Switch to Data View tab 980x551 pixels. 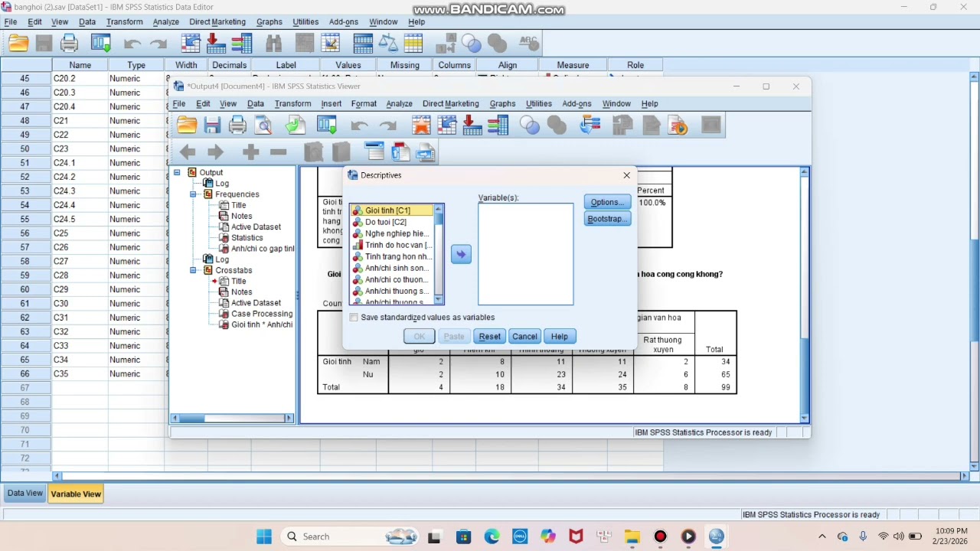click(x=25, y=494)
